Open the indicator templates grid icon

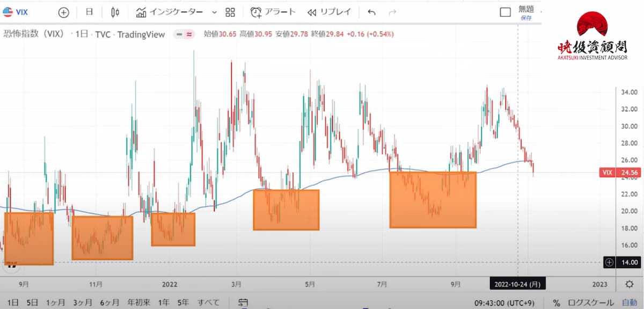tap(230, 12)
